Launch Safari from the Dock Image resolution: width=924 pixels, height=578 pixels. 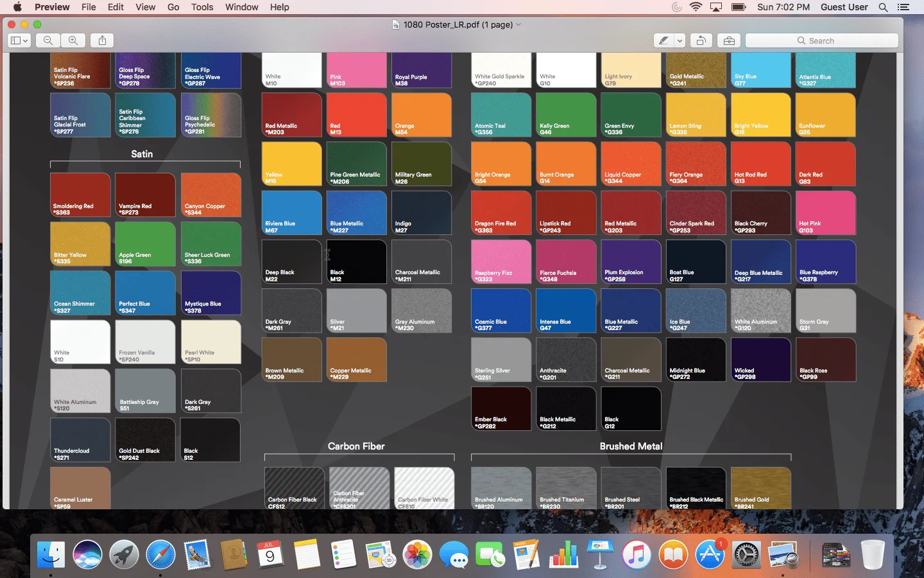pyautogui.click(x=160, y=554)
